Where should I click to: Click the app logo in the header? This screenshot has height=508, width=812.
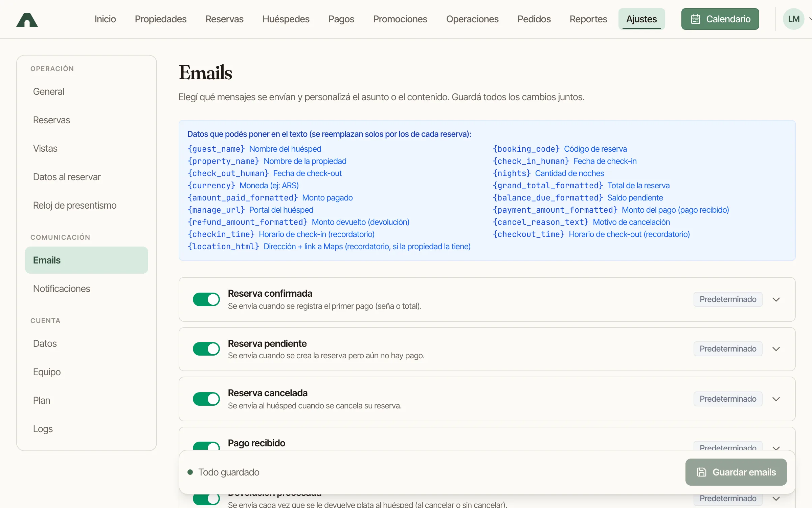pos(27,19)
